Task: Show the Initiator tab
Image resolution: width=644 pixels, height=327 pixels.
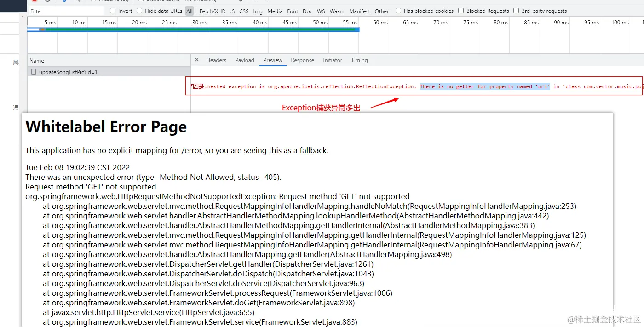Action: coord(333,60)
